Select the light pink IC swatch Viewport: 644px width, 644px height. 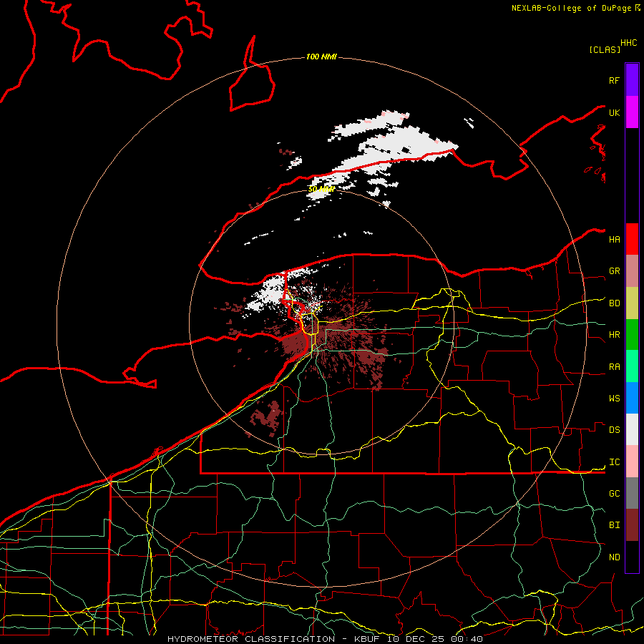coord(632,462)
